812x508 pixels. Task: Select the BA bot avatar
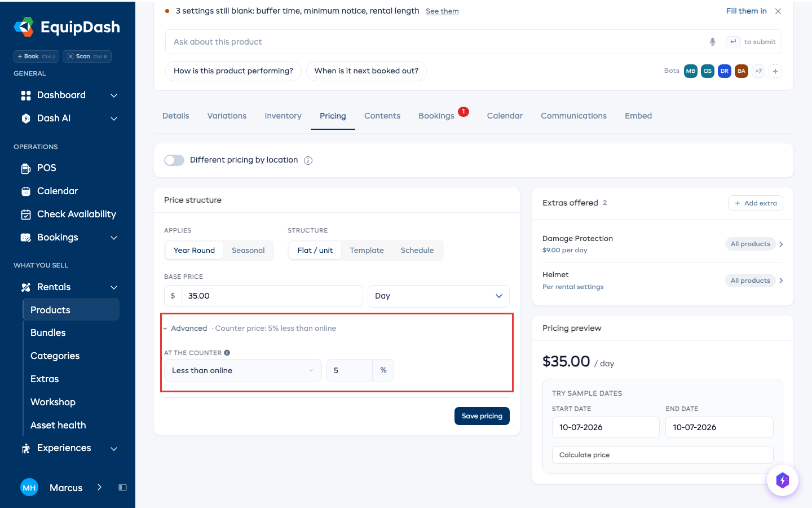coord(742,71)
